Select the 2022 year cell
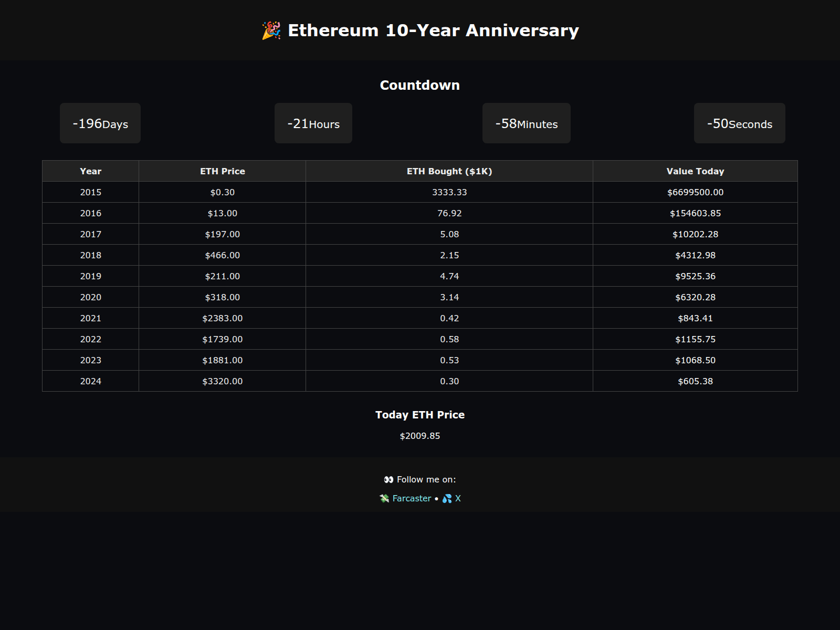Image resolution: width=840 pixels, height=630 pixels. (91, 339)
